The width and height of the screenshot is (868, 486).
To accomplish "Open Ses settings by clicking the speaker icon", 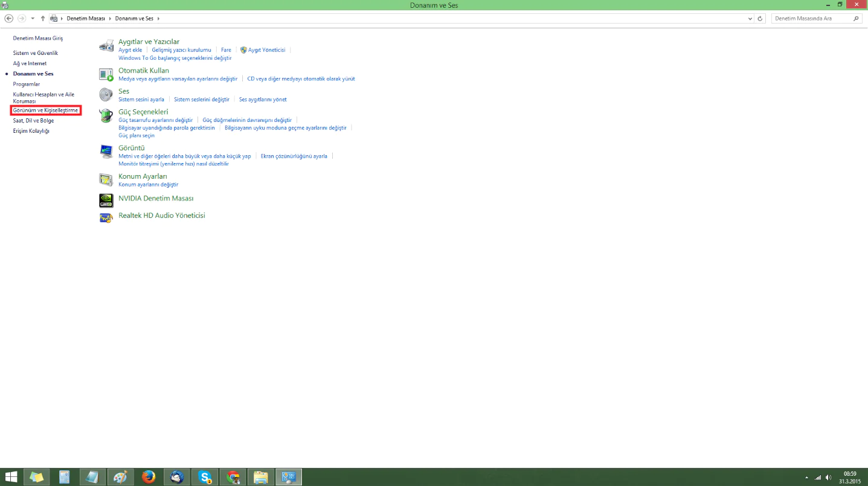I will tap(106, 95).
